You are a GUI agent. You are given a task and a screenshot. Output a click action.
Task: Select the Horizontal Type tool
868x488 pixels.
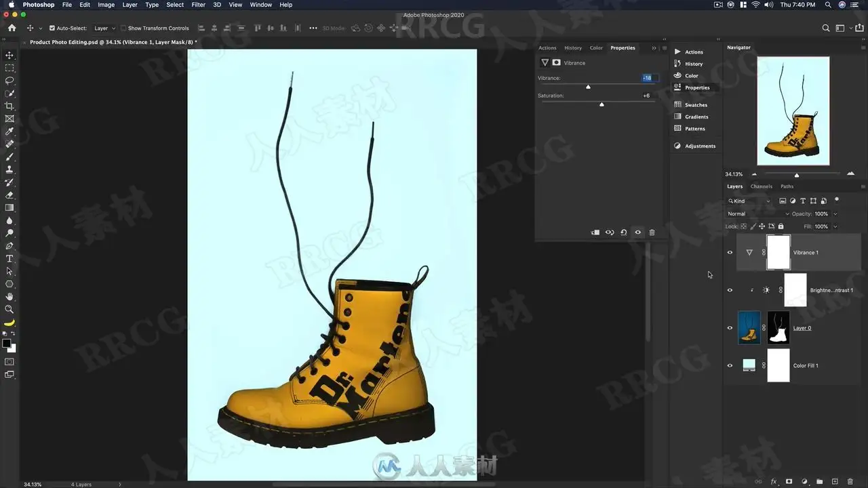[x=9, y=259]
